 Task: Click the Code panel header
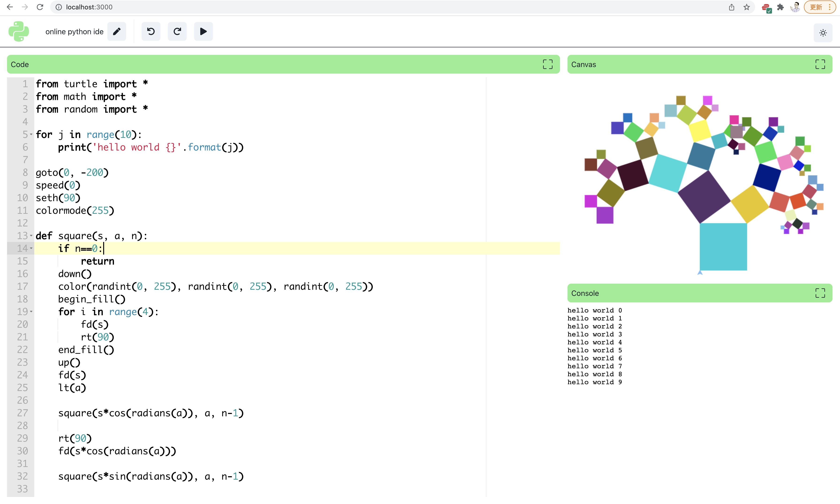[272, 64]
